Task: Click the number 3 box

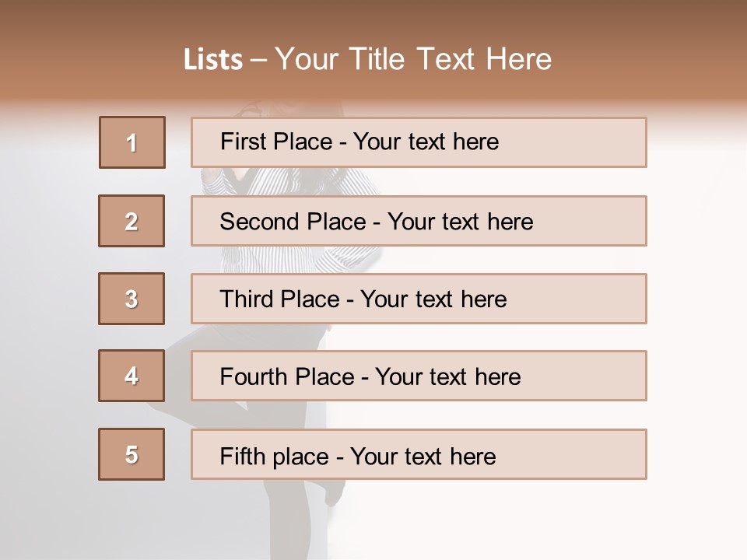Action: (132, 299)
